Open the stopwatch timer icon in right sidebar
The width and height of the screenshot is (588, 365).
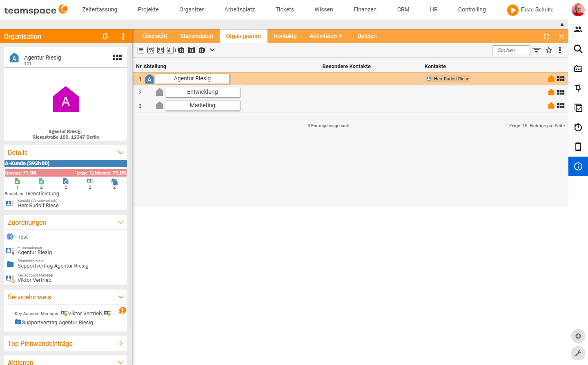click(578, 127)
